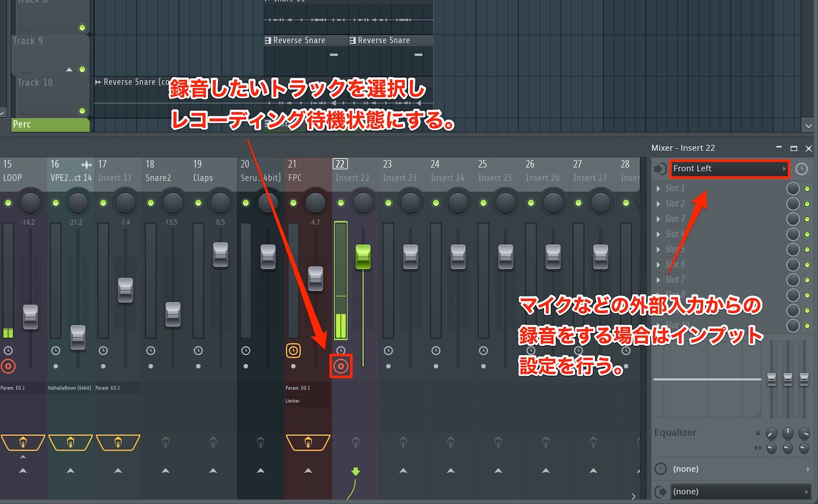Click the clock icon on Claps track 19
This screenshot has height=504, width=818.
click(x=198, y=350)
